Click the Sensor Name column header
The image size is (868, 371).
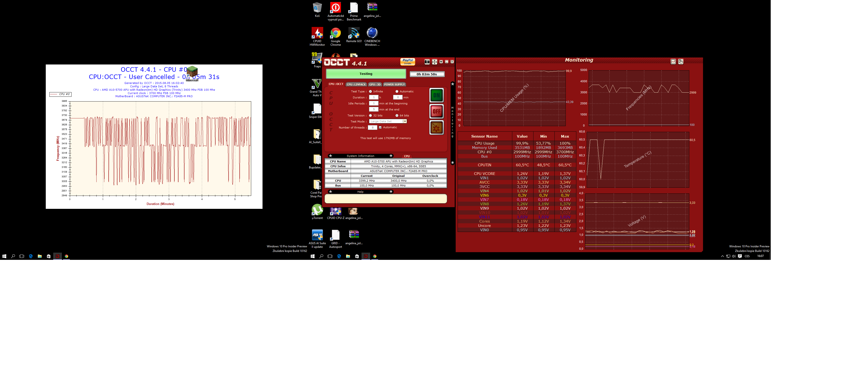pyautogui.click(x=484, y=137)
